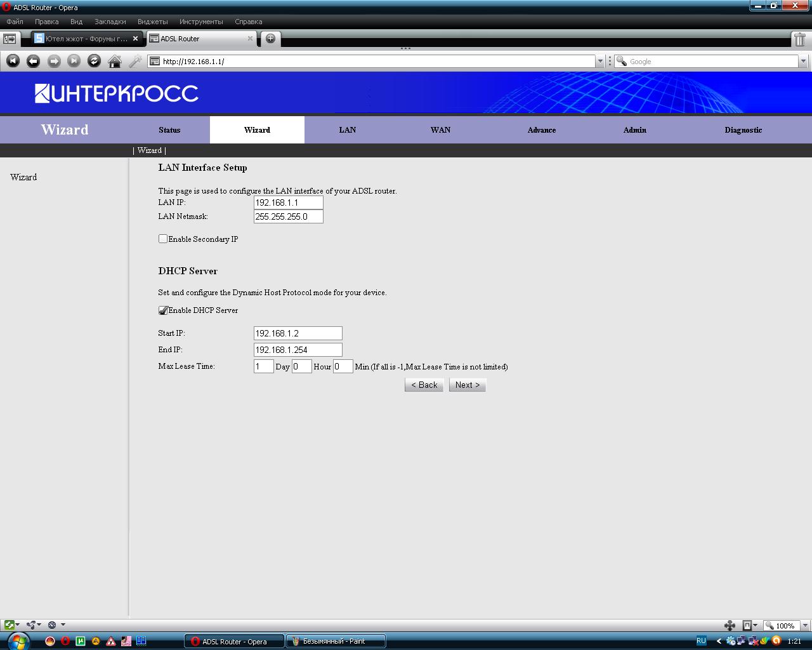812x650 pixels.
Task: Close the ADSL Router browser tab
Action: coord(250,39)
